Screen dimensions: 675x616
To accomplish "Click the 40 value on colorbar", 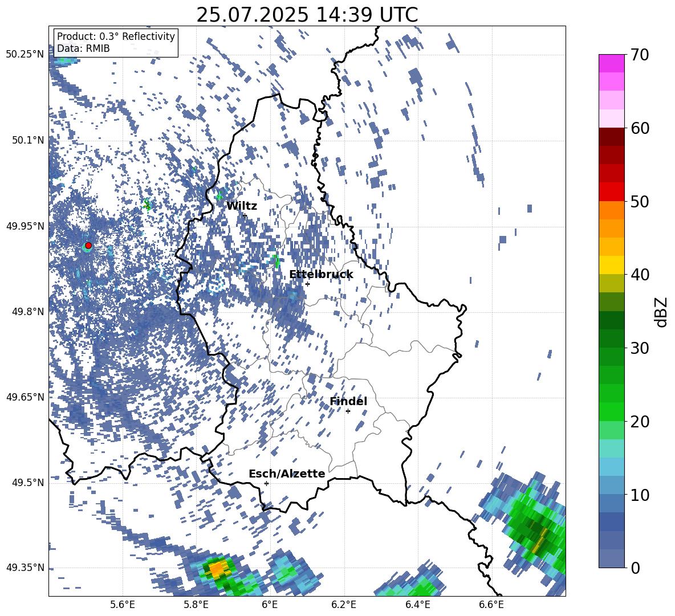I will pos(640,275).
